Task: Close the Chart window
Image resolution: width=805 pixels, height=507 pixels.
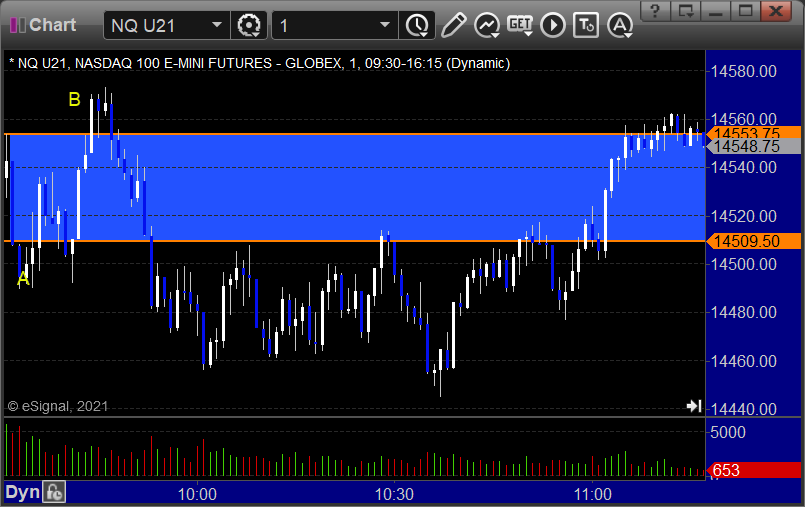Action: [x=776, y=11]
